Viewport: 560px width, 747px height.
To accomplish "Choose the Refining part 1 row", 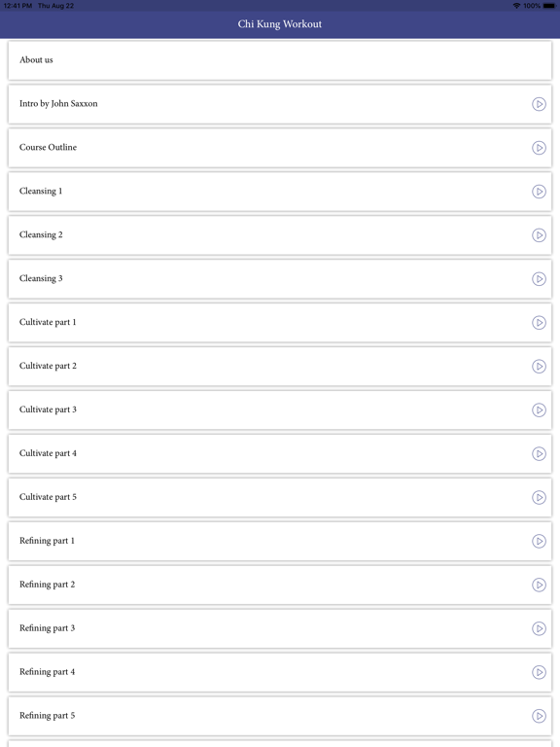I will pos(280,541).
